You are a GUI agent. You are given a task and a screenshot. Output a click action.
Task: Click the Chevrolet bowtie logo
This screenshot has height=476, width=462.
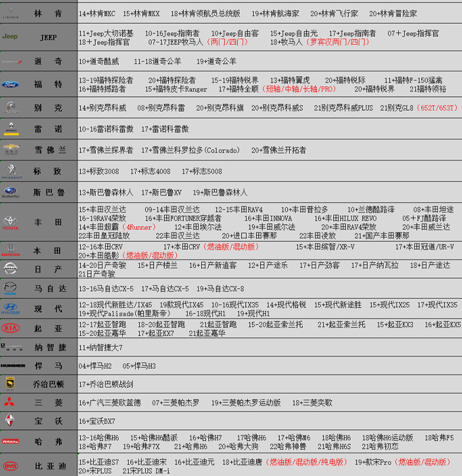coord(11,149)
